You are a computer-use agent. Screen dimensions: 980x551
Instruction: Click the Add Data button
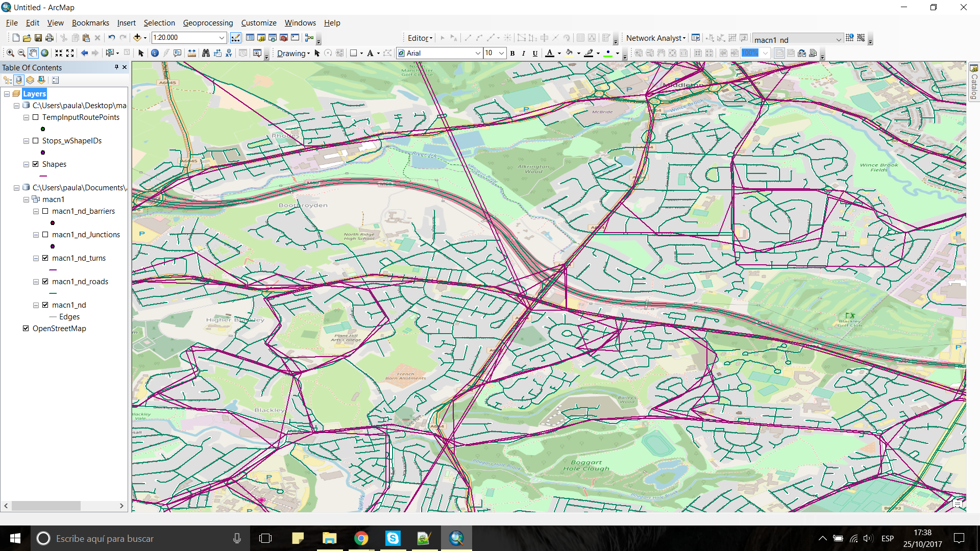[137, 38]
